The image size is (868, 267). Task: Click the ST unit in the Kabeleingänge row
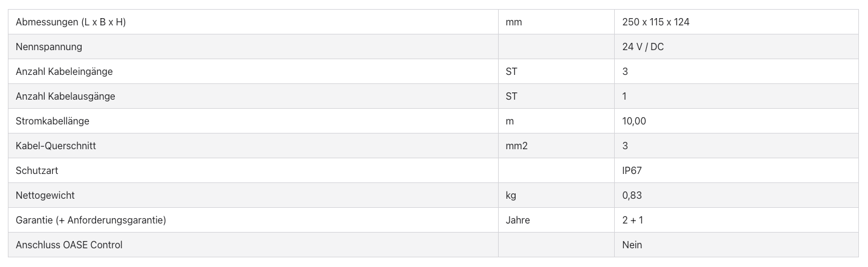[511, 72]
